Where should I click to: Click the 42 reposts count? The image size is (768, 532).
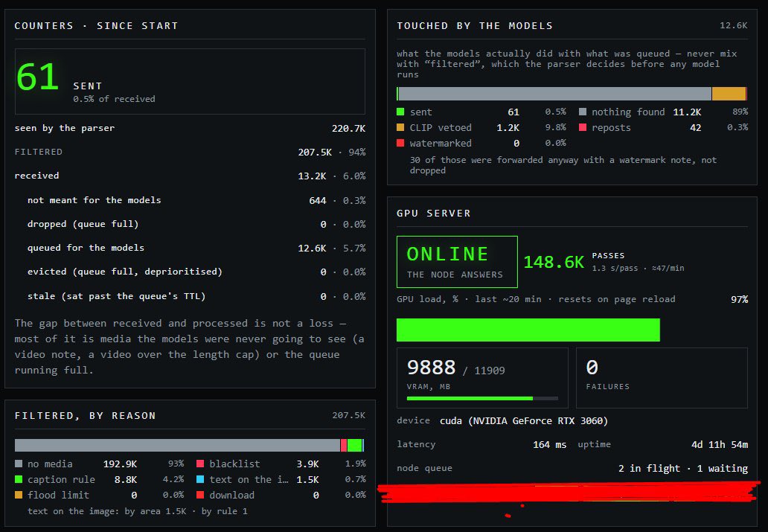pyautogui.click(x=696, y=128)
